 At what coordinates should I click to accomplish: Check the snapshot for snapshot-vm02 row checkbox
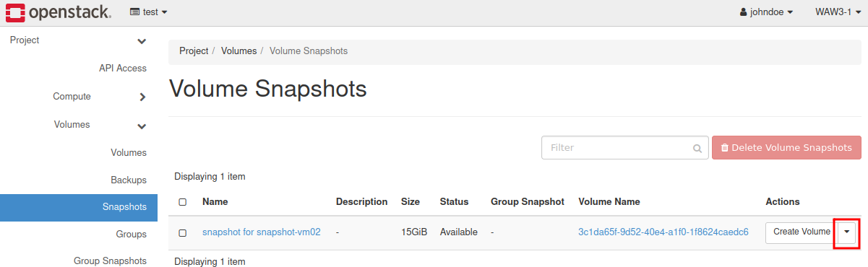point(183,232)
